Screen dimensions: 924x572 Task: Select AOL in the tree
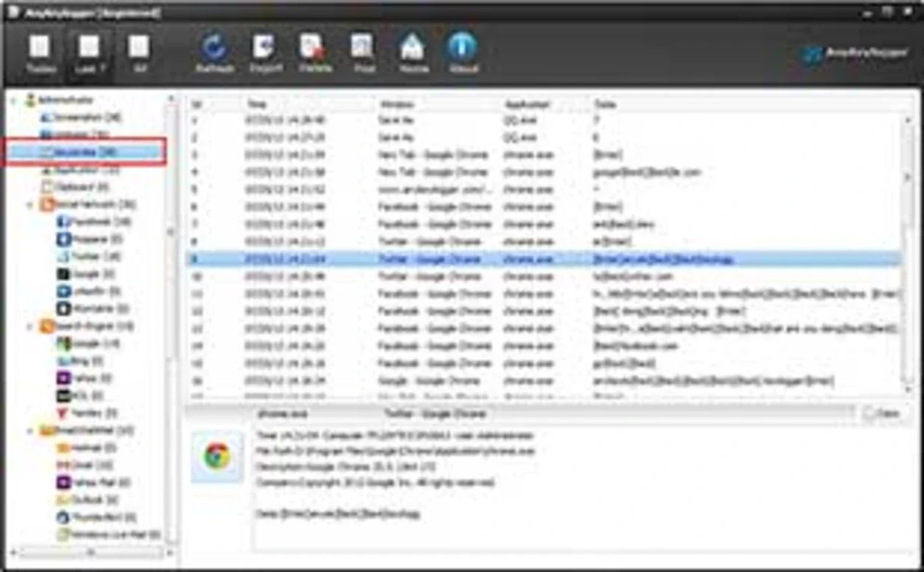(80, 395)
